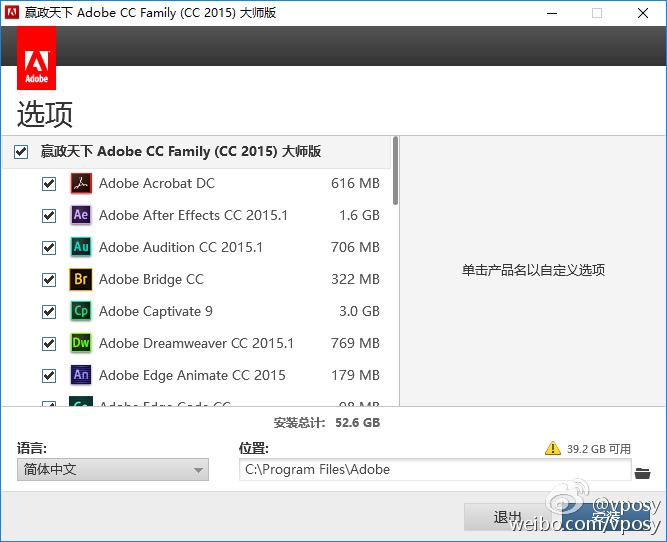Uncheck Adobe Bridge CC checkbox
The width and height of the screenshot is (667, 542).
[x=49, y=280]
